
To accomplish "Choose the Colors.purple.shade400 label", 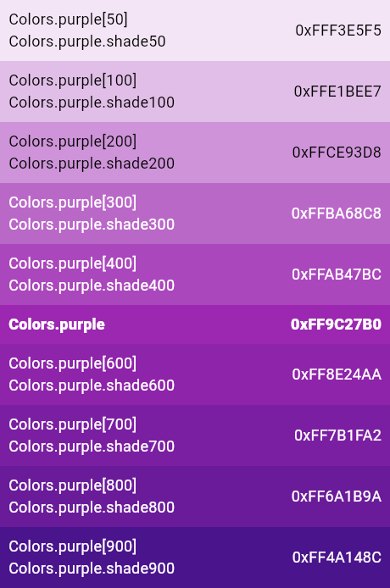I will point(92,286).
